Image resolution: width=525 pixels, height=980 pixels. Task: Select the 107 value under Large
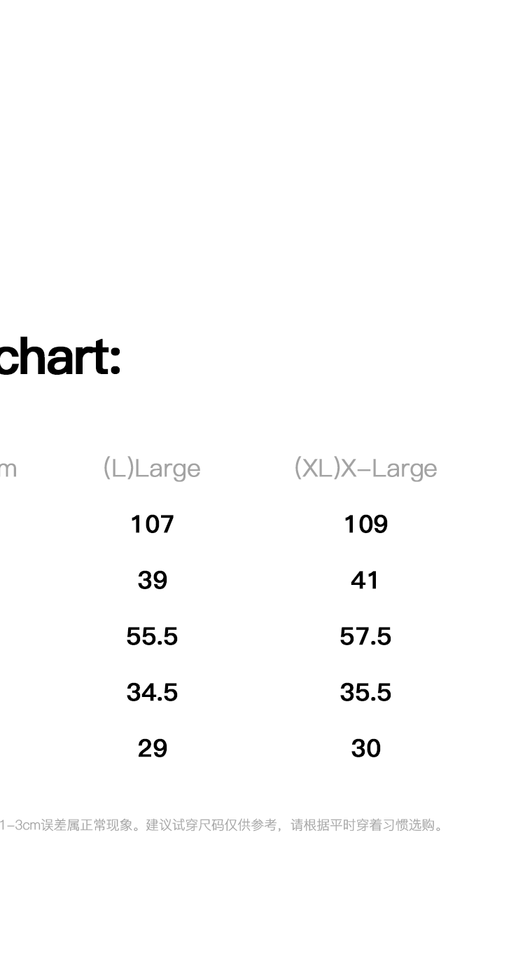(x=152, y=524)
